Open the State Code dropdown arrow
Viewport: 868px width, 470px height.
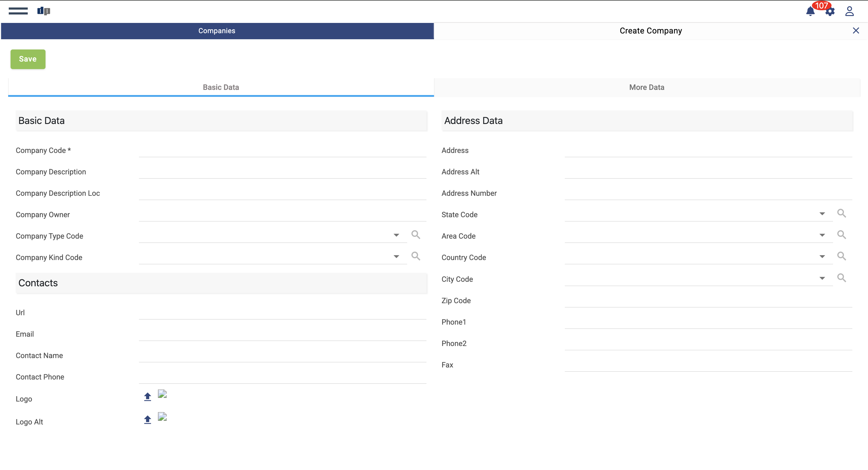822,214
